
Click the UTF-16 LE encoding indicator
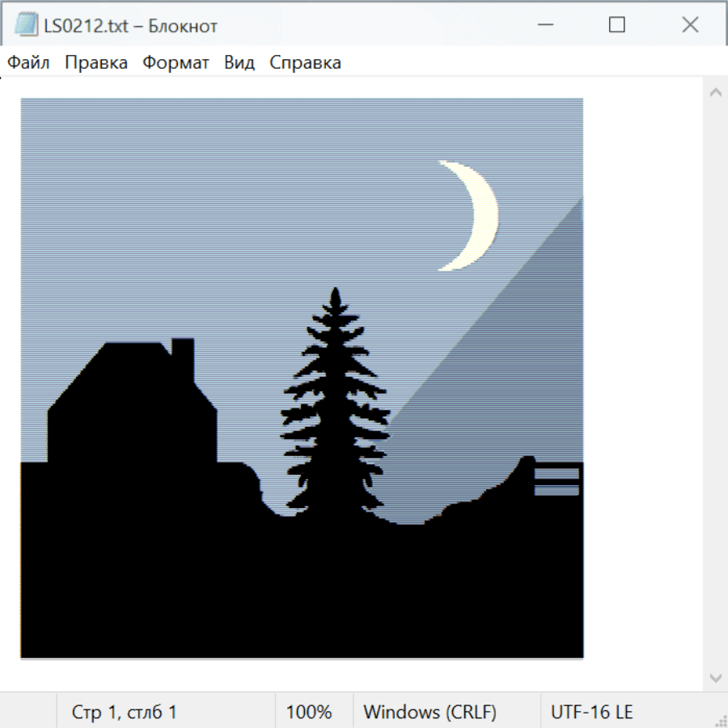pyautogui.click(x=591, y=712)
